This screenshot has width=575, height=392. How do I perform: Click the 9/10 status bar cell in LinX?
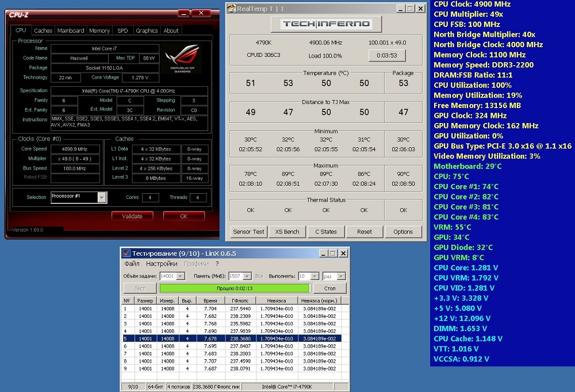(133, 386)
